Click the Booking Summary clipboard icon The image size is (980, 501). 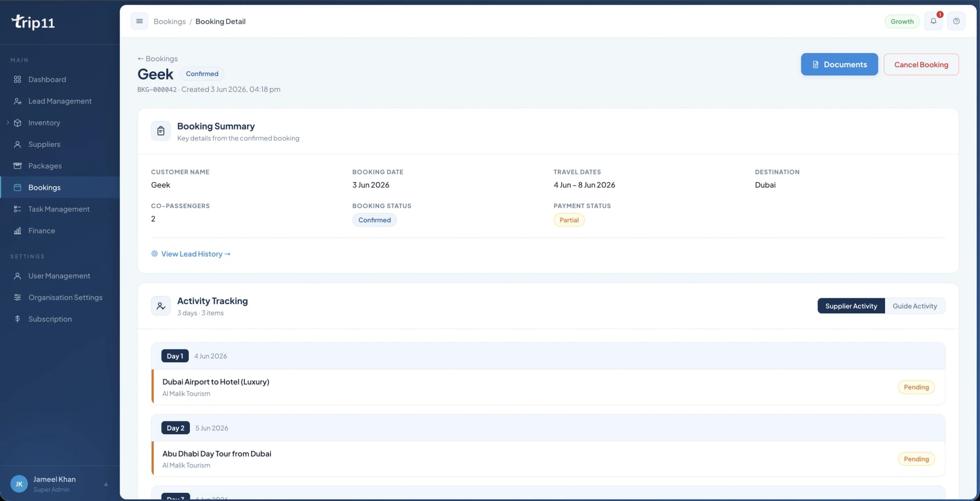161,131
